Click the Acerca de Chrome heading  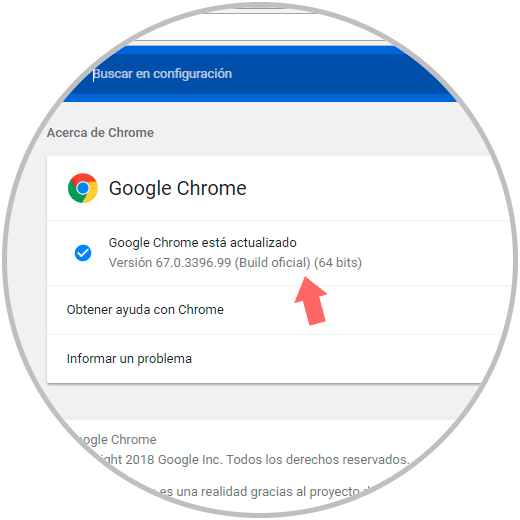100,133
